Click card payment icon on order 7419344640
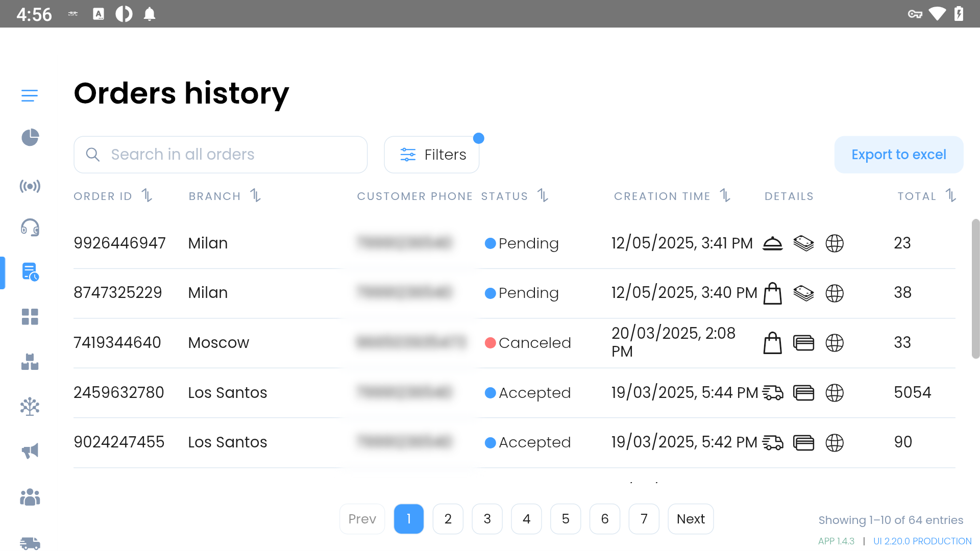Screen dimensions: 980x551 click(x=803, y=343)
